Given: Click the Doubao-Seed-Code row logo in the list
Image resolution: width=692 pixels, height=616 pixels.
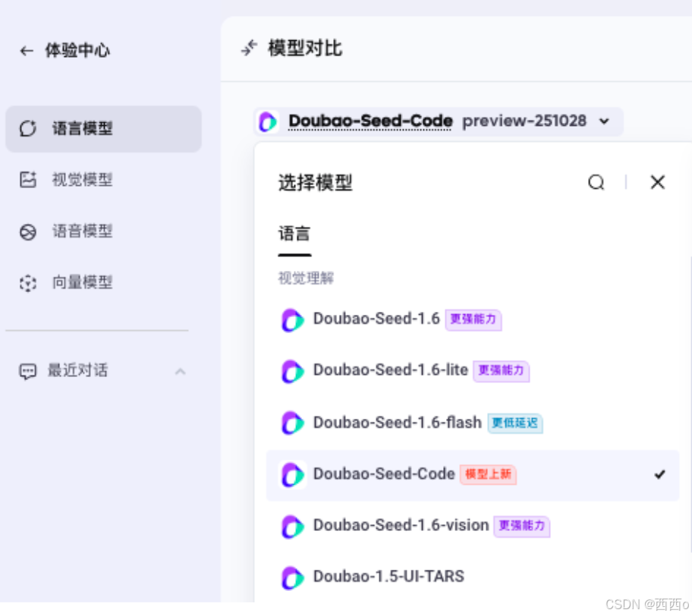Looking at the screenshot, I should tap(293, 475).
